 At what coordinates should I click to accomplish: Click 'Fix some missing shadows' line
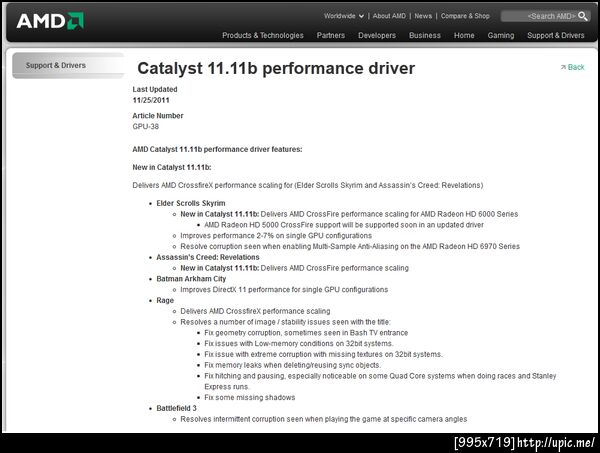point(249,398)
